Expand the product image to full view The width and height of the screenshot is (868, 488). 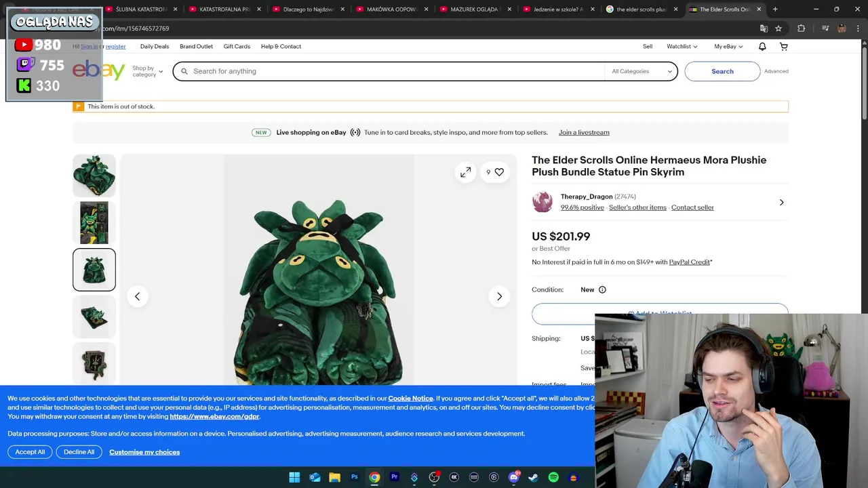point(465,173)
